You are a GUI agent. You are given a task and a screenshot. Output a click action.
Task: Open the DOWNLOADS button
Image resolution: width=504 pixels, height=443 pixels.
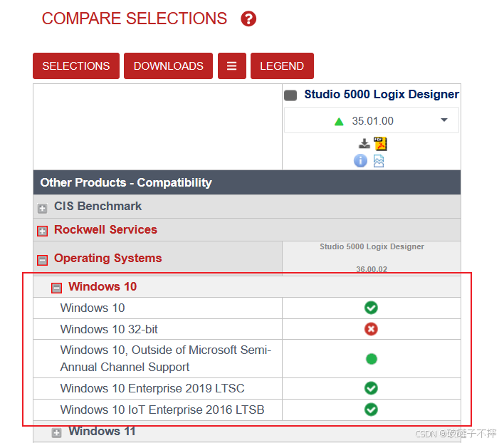(x=169, y=66)
